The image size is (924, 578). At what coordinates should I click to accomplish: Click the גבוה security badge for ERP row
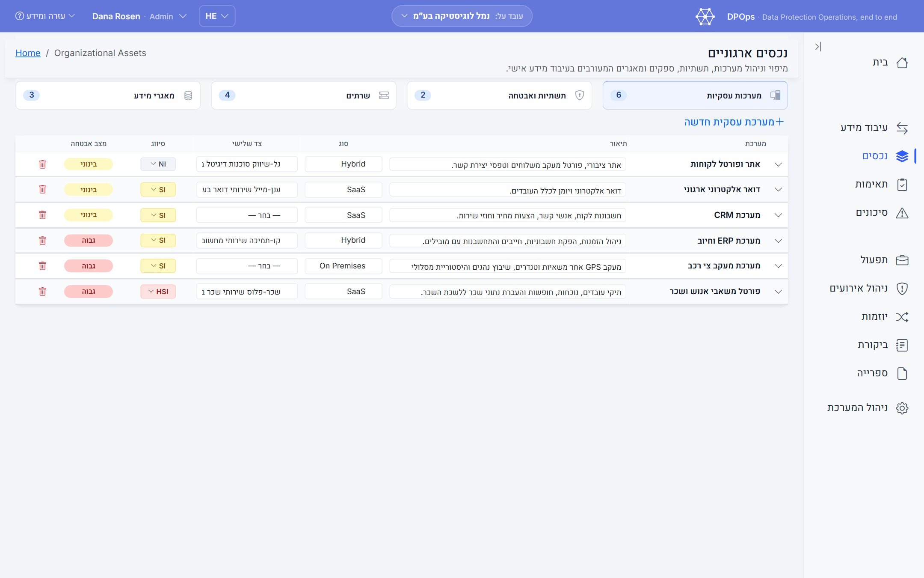(x=89, y=241)
